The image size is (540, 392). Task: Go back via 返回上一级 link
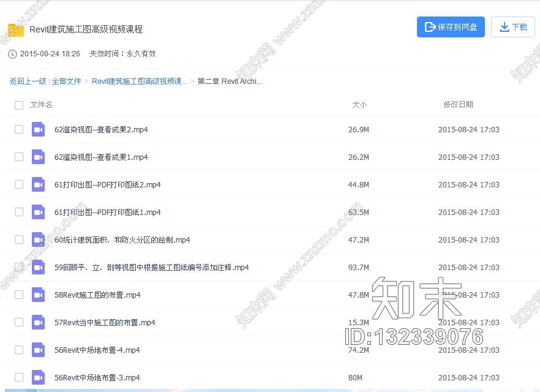[28, 81]
